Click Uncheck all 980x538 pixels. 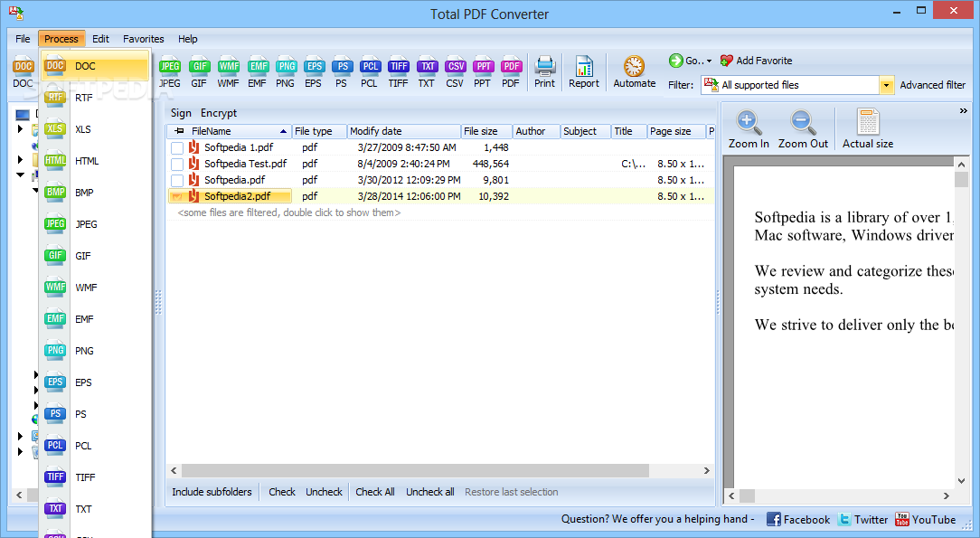[430, 492]
